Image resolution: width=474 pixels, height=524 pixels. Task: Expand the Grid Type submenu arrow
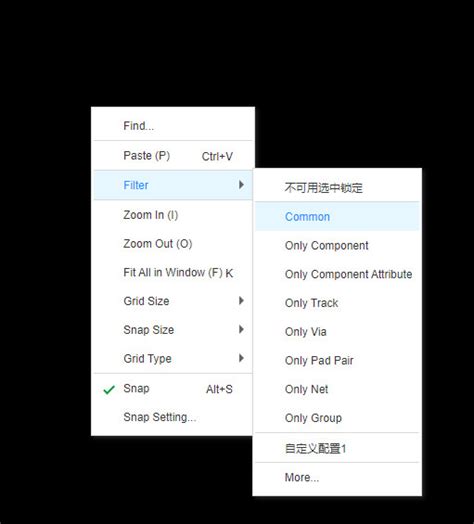[241, 358]
